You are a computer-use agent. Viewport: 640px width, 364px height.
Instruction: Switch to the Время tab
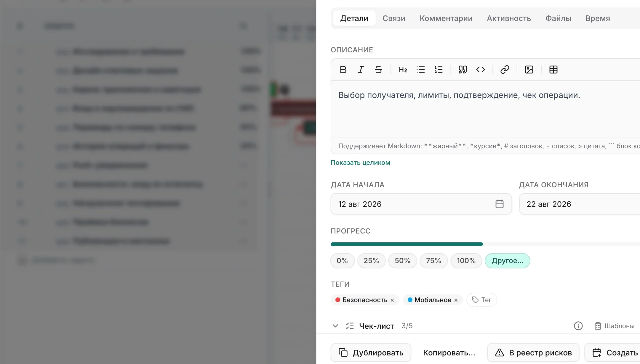tap(598, 18)
